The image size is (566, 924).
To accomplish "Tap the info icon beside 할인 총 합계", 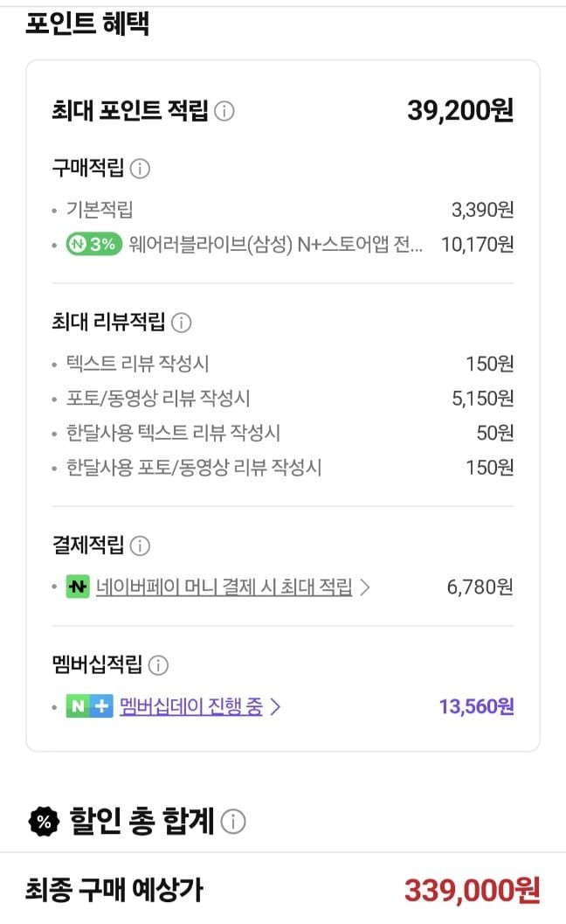I will 233,821.
